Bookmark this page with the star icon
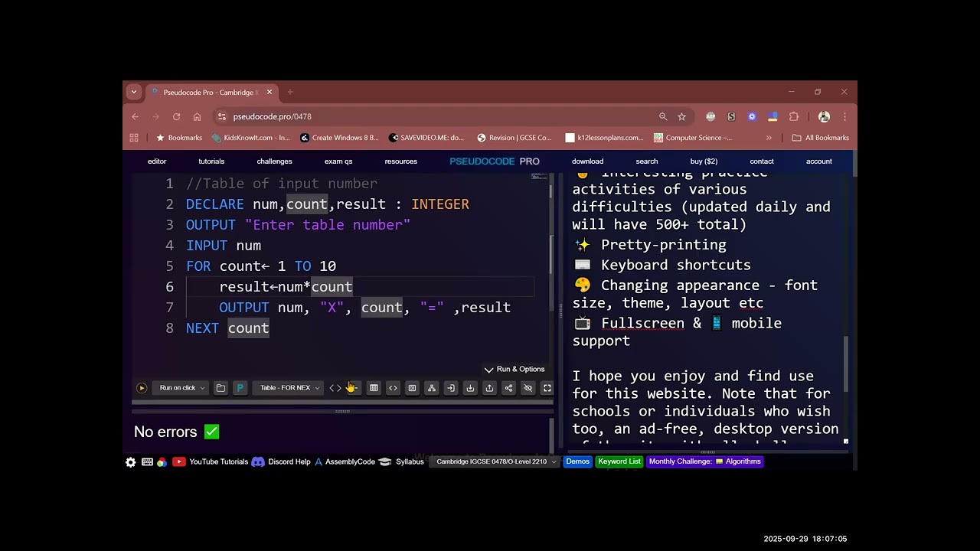Screen dimensions: 980x551 (x=681, y=117)
